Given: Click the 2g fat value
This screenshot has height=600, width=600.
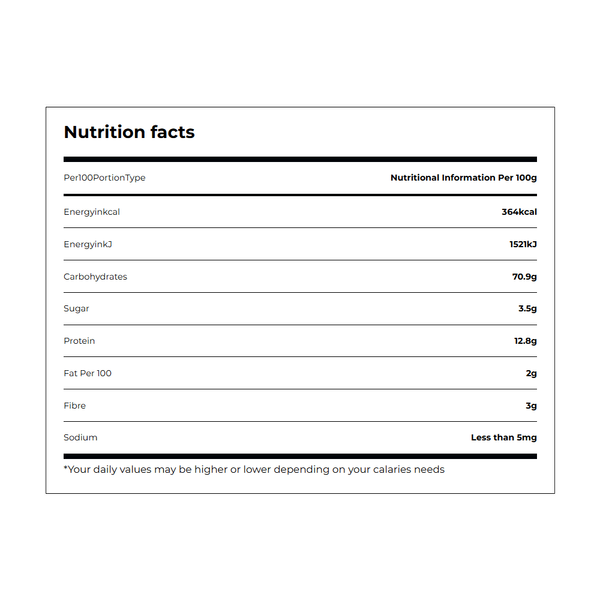Looking at the screenshot, I should pos(532,373).
